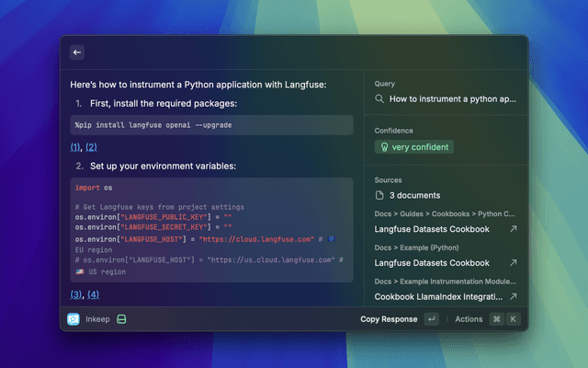Open arrow on Cookbook LlamaIndex Integration source
The image size is (588, 368).
pyautogui.click(x=513, y=296)
